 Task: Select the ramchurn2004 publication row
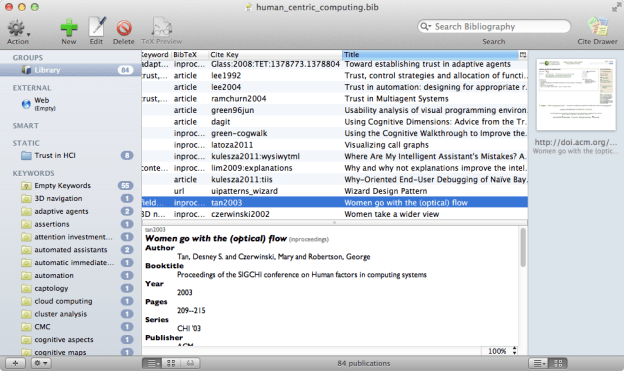click(335, 99)
